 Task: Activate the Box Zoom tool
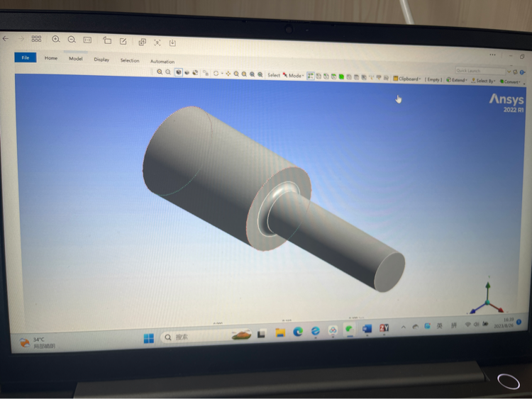click(244, 74)
